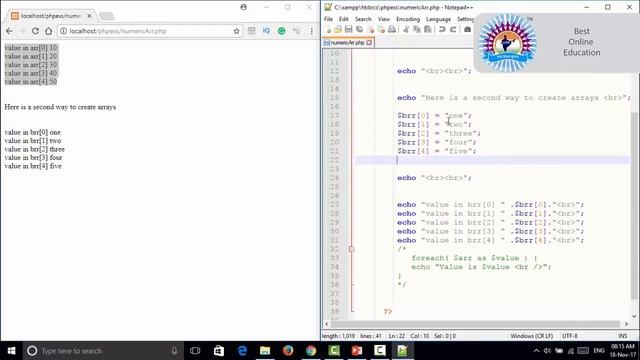Click Open file icon in Notepad++ toolbar
The width and height of the screenshot is (640, 360).
(338, 30)
